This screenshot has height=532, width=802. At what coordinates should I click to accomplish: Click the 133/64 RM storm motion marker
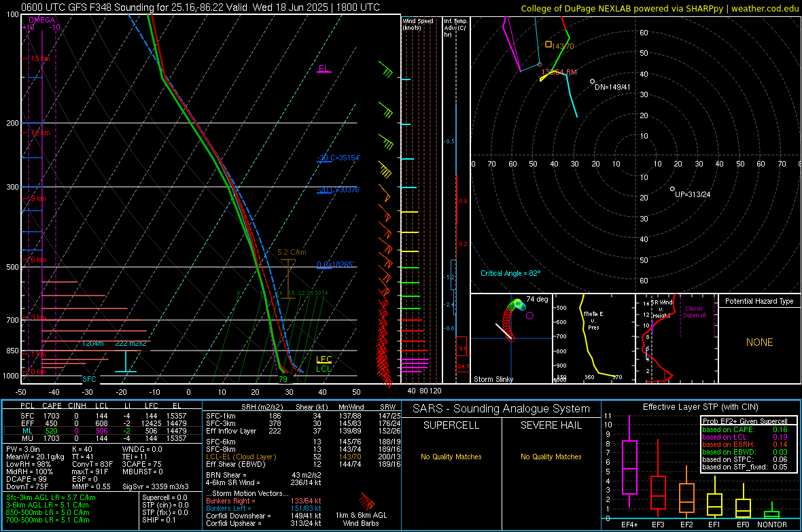(540, 65)
